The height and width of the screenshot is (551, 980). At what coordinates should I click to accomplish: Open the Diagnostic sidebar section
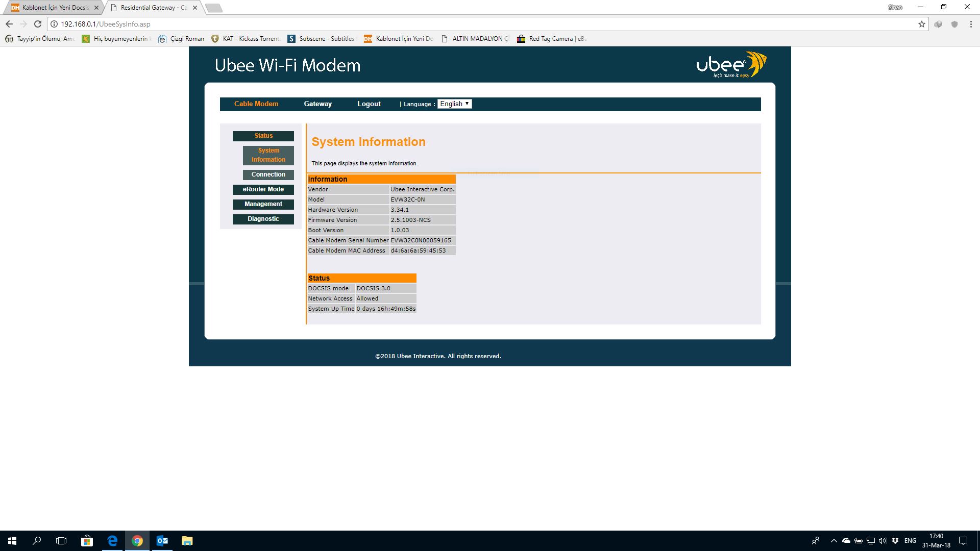click(x=263, y=219)
